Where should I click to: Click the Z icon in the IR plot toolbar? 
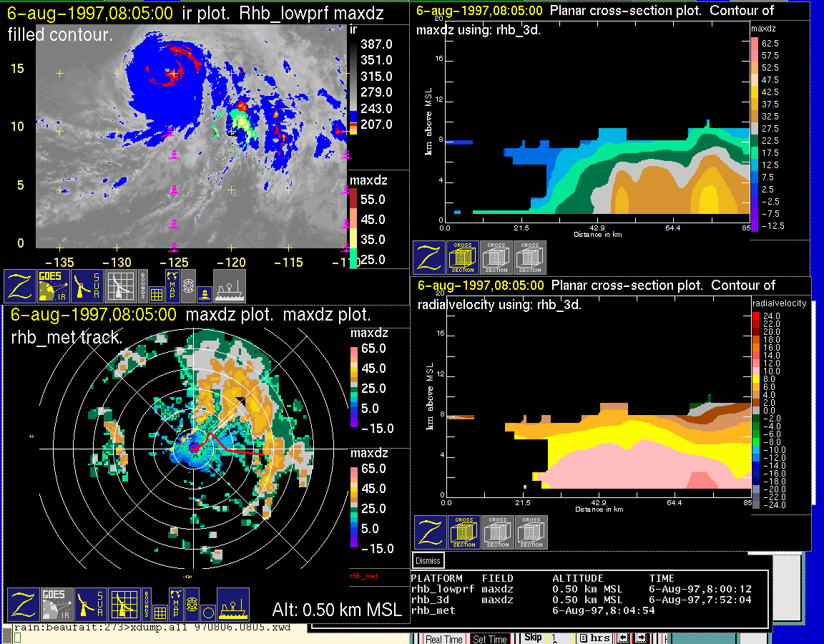tap(19, 286)
